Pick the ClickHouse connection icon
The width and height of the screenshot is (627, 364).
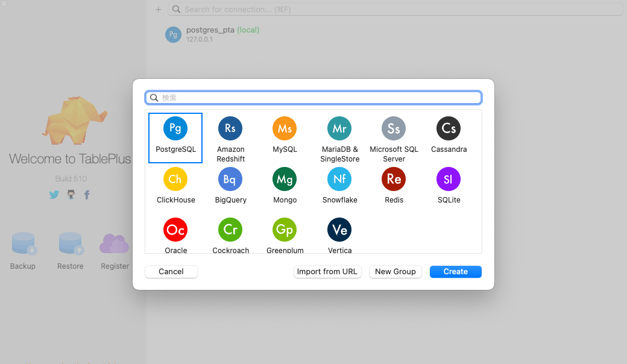coord(175,179)
